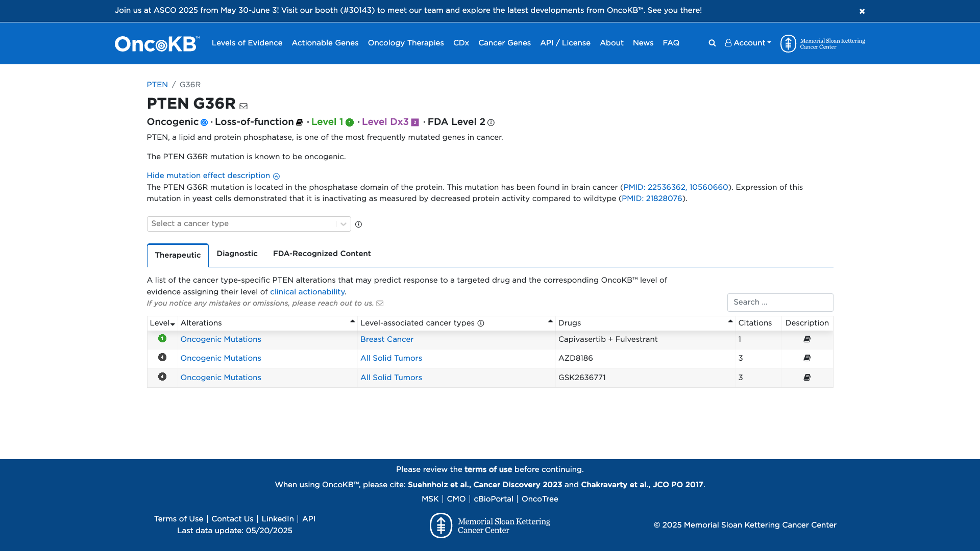Click Level 1 icon in Breast Cancer row
The width and height of the screenshot is (980, 551).
tap(162, 338)
